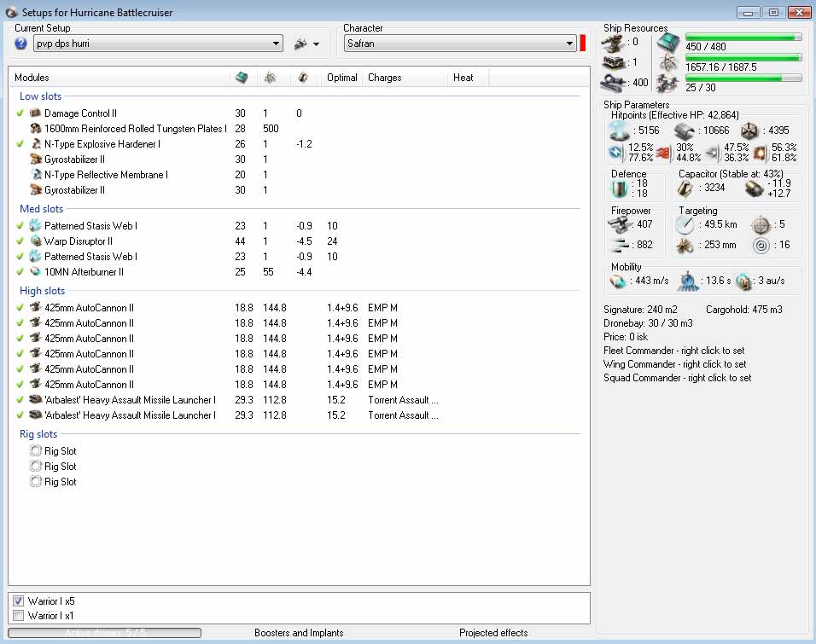816x644 pixels.
Task: Open the Current Setup dropdown showing pvp dps hurri
Action: click(x=158, y=44)
